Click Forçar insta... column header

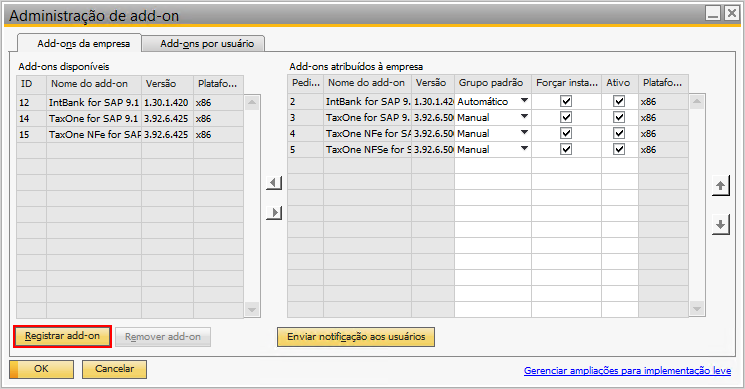[x=566, y=83]
